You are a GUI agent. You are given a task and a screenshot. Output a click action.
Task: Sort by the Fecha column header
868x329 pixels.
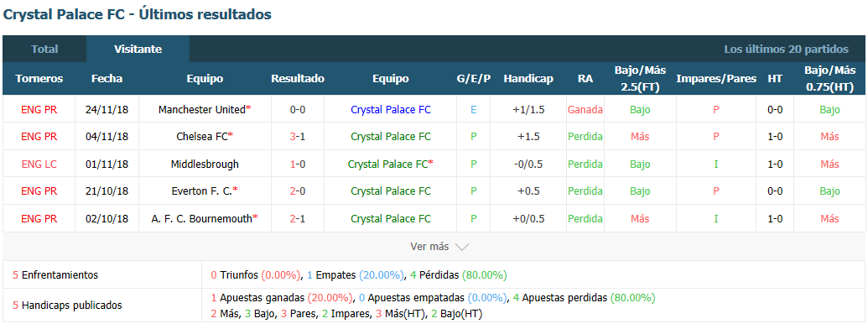pyautogui.click(x=107, y=79)
